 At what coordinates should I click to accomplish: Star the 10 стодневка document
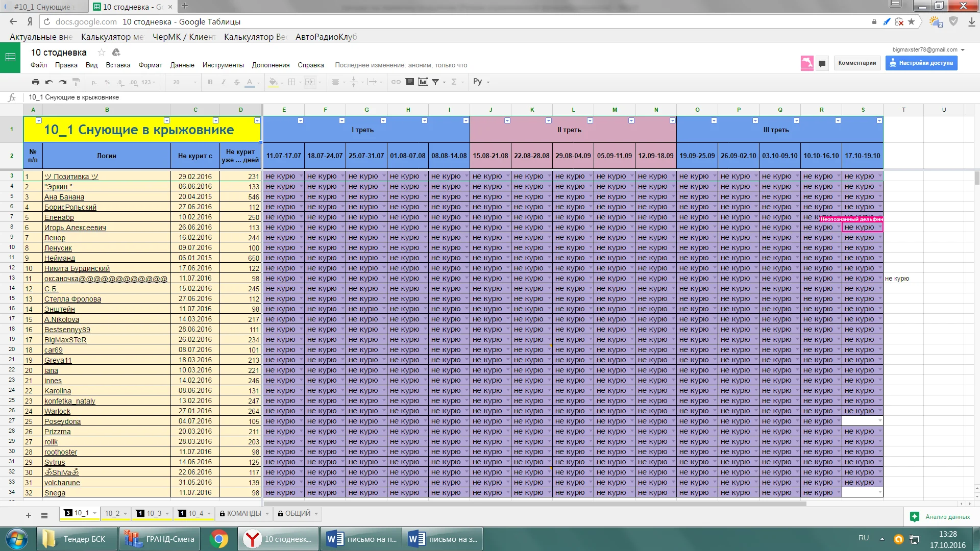[102, 53]
